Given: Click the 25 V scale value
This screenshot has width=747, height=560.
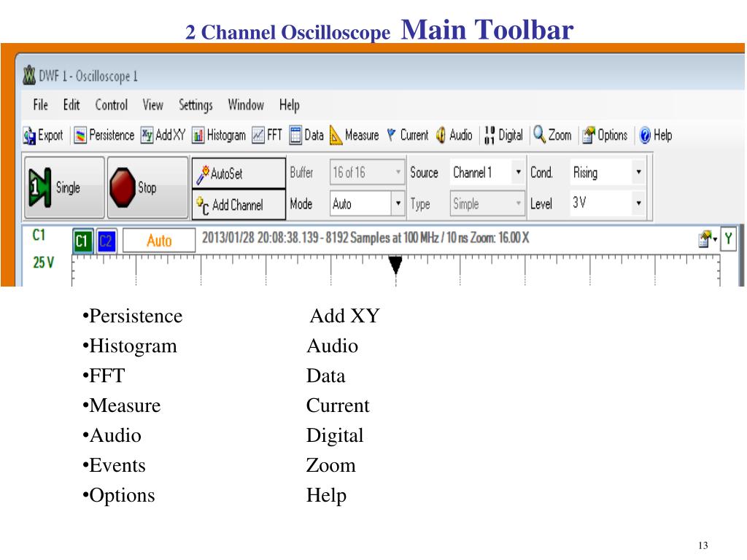Looking at the screenshot, I should point(43,262).
